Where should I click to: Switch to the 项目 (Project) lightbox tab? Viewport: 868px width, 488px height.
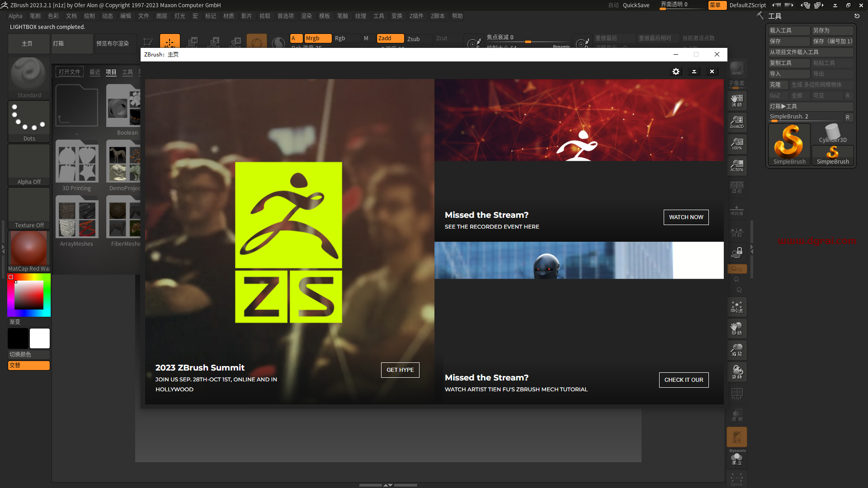pos(111,72)
